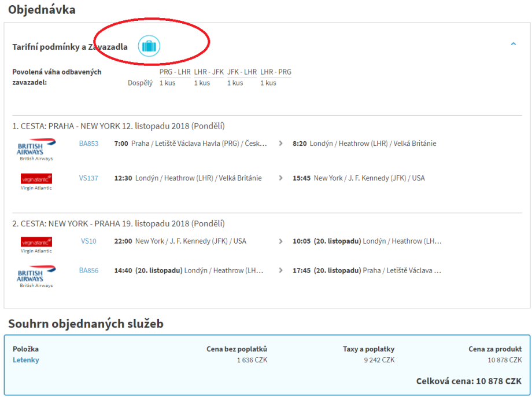Image resolution: width=532 pixels, height=397 pixels.
Task: Click the Virgin Atlantic logo beside VS10
Action: 36,242
